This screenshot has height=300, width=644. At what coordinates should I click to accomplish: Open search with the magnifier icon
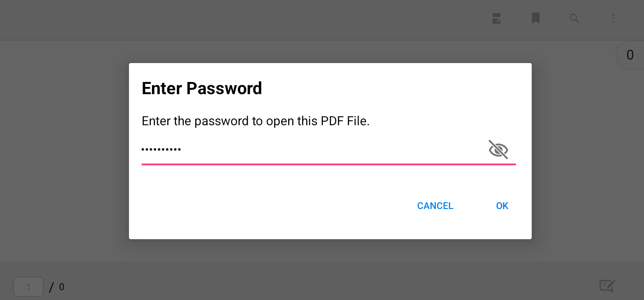(574, 18)
